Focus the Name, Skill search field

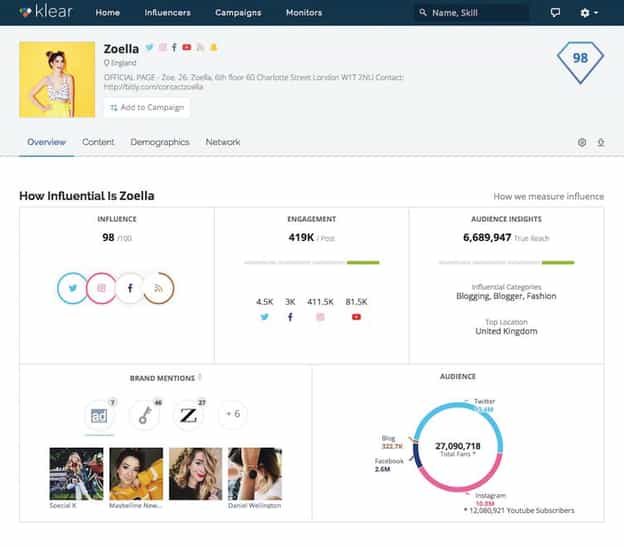pyautogui.click(x=472, y=13)
